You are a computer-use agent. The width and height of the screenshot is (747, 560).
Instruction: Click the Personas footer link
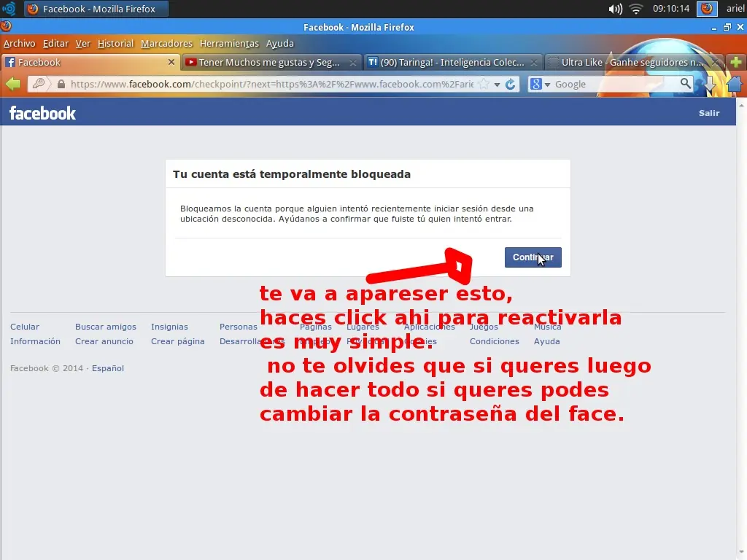point(239,327)
